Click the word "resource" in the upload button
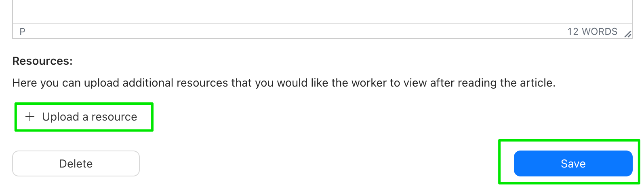 click(x=114, y=117)
